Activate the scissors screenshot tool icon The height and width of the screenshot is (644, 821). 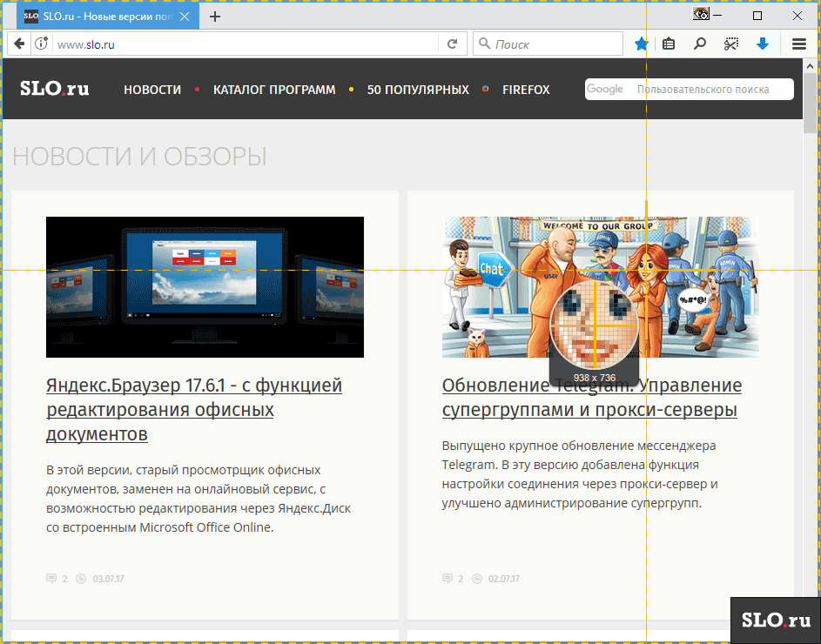[731, 44]
